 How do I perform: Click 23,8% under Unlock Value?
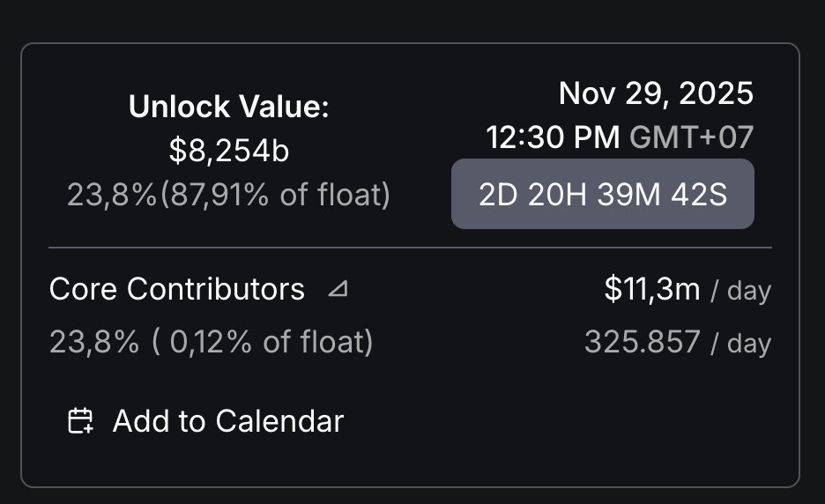click(112, 194)
